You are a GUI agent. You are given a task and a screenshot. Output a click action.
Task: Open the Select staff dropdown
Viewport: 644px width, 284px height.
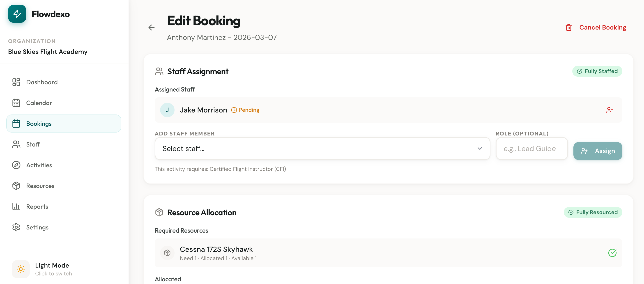click(x=322, y=149)
